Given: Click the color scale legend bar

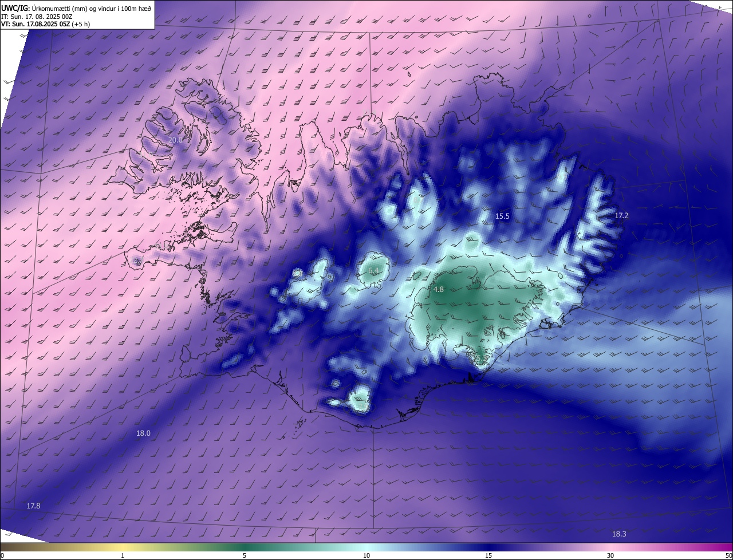Looking at the screenshot, I should coord(366,547).
